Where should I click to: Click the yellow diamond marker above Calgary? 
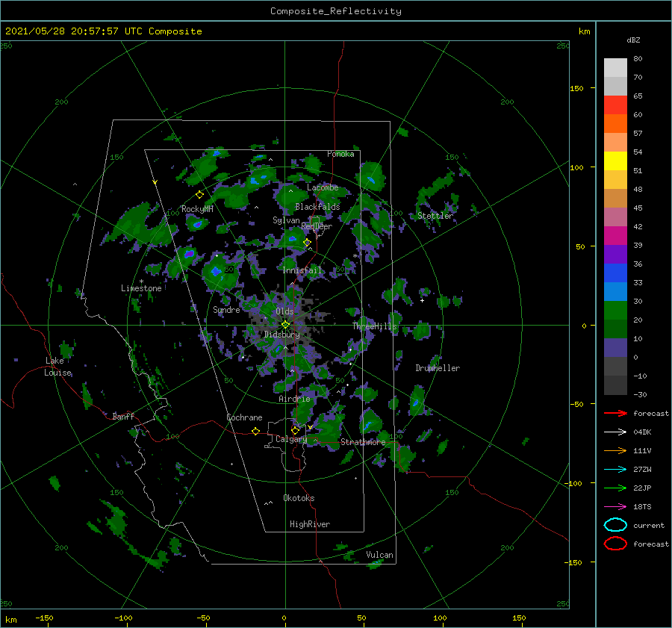[295, 430]
